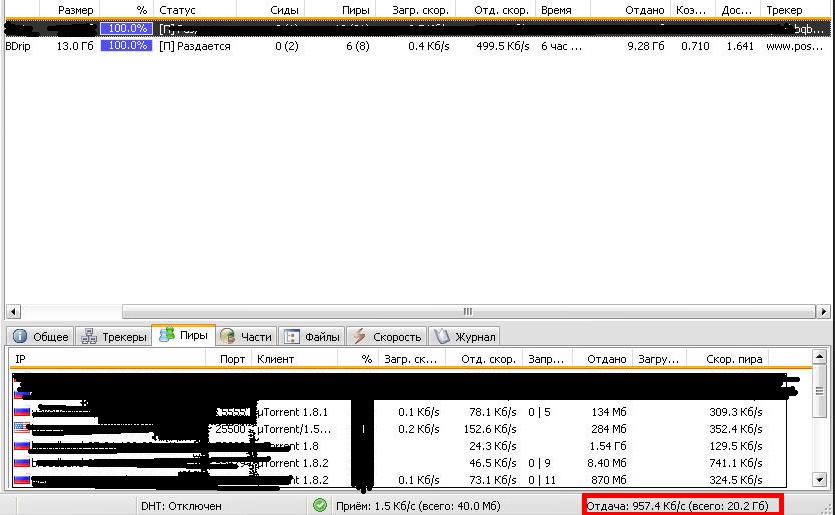Click the lightning icon on Скорость tab
Image resolution: width=835 pixels, height=515 pixels.
(359, 336)
